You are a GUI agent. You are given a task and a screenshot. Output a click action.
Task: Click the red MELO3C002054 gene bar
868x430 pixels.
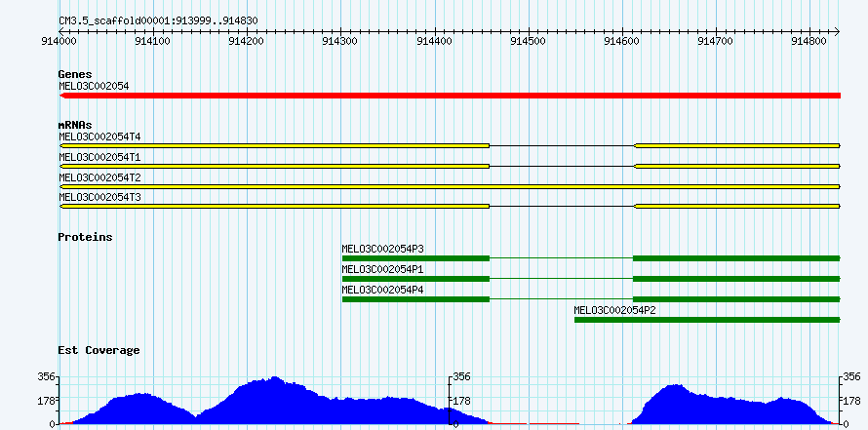tap(450, 96)
